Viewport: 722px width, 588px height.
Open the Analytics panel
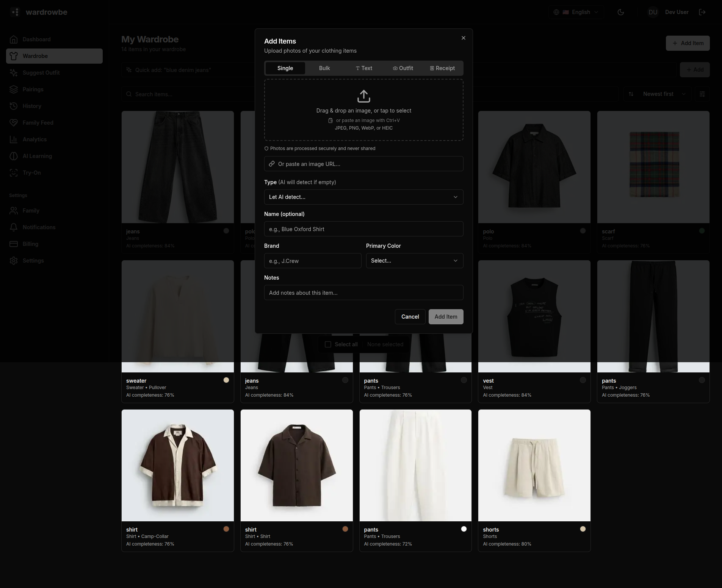[x=35, y=139]
